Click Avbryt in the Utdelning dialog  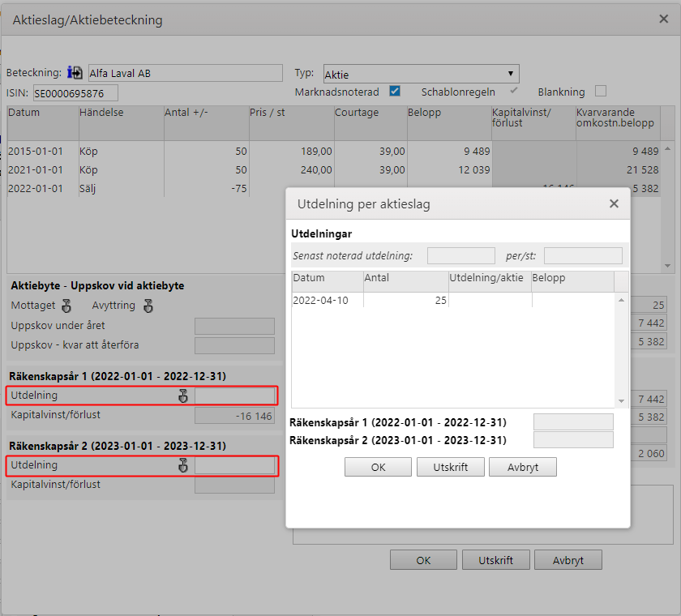523,467
